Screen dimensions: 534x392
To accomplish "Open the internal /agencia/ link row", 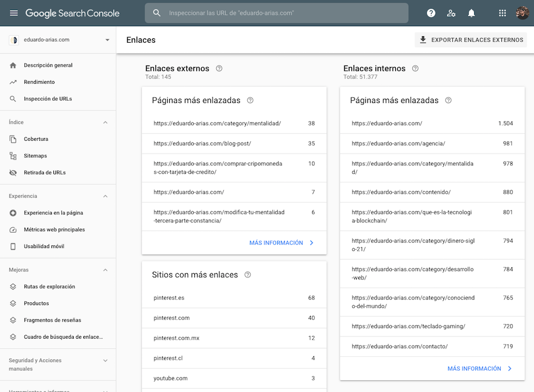I will tap(432, 143).
